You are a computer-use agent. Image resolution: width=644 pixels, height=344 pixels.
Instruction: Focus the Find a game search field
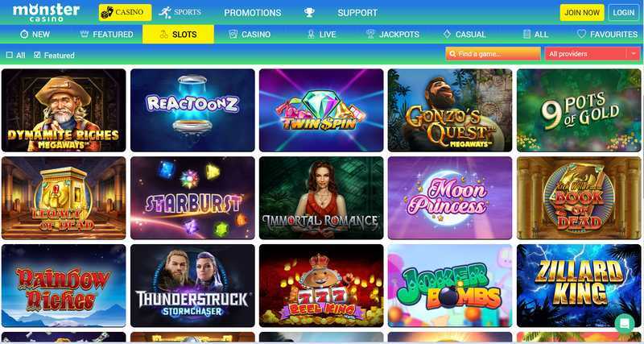(493, 54)
